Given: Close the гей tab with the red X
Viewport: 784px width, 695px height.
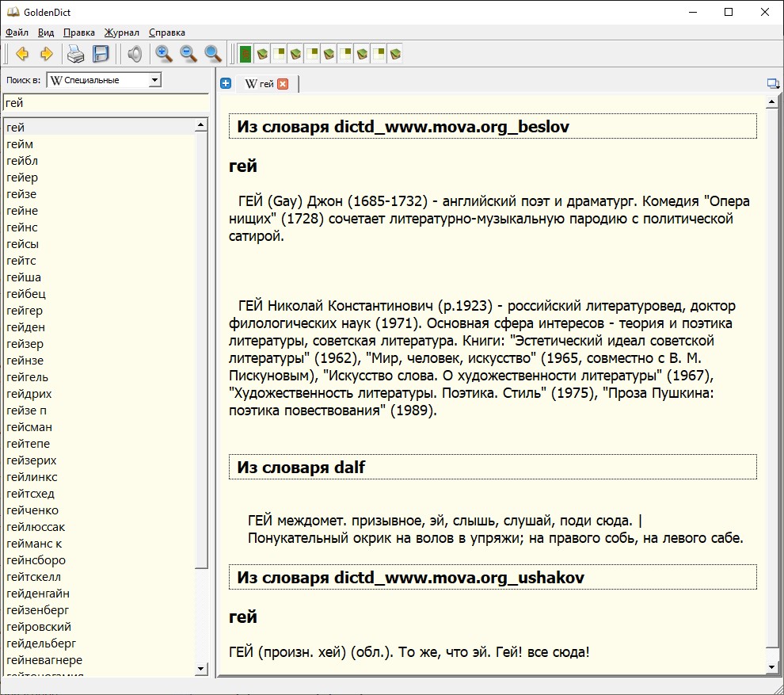Looking at the screenshot, I should point(283,83).
